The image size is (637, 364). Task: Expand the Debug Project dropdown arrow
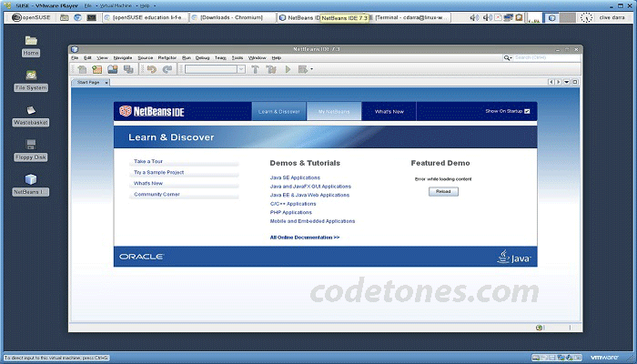coord(311,69)
